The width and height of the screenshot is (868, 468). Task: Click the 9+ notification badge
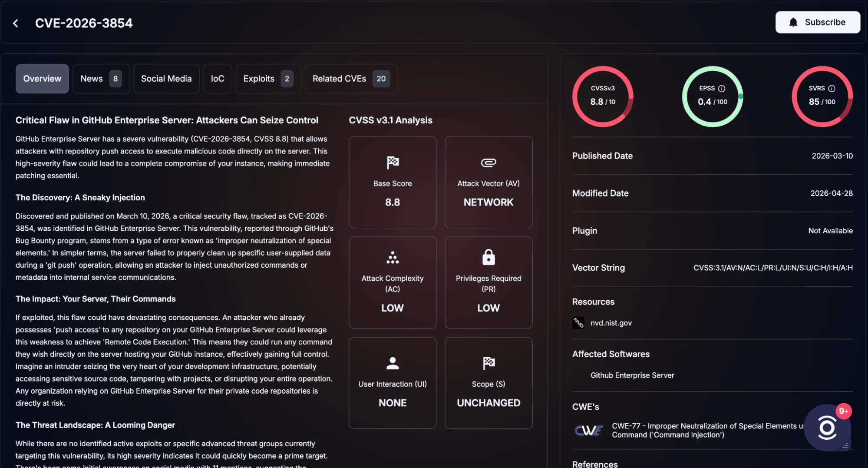click(843, 411)
